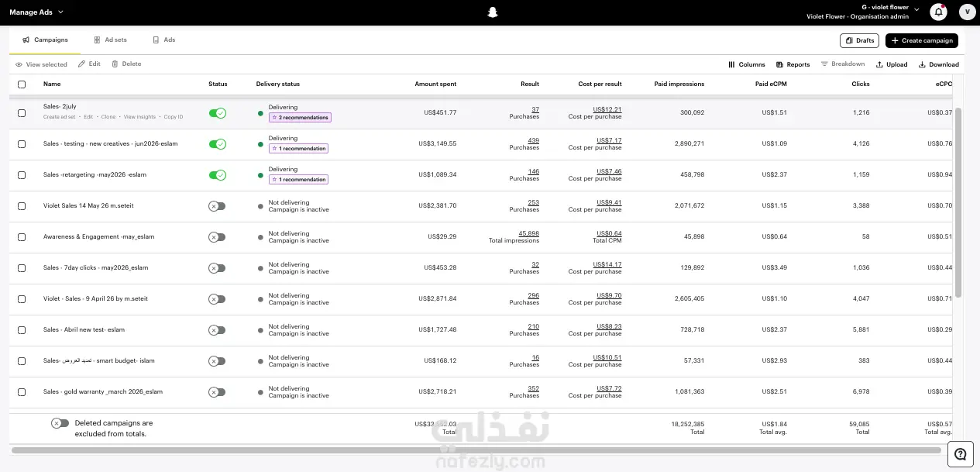The width and height of the screenshot is (980, 472).
Task: Expand the Manage Ads dropdown
Action: coord(36,12)
